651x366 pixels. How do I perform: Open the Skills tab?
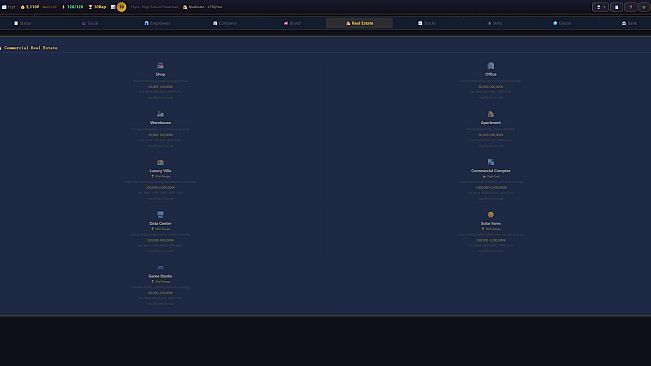(495, 23)
